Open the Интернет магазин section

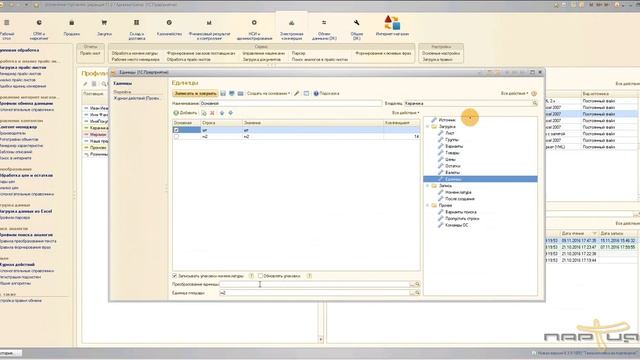click(x=392, y=26)
